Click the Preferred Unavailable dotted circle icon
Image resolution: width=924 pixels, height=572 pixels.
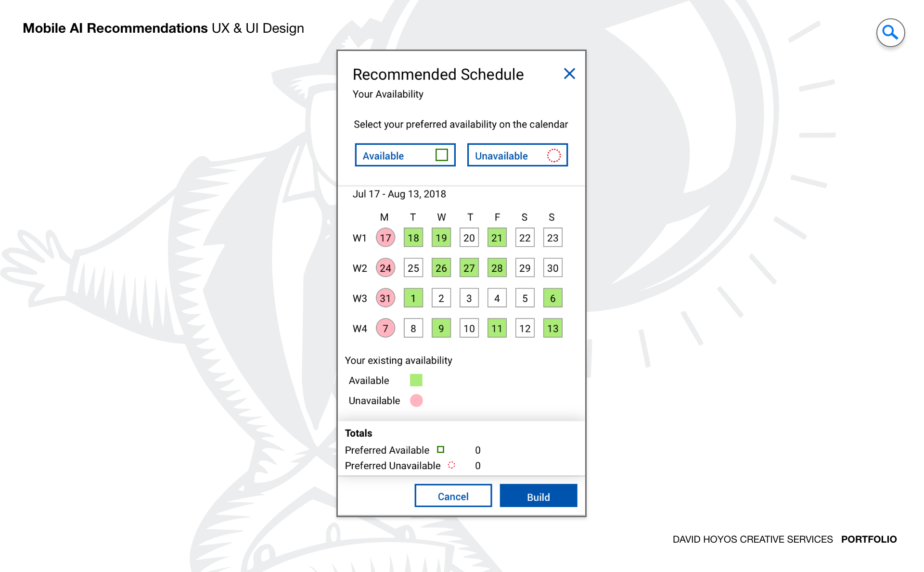coord(451,465)
